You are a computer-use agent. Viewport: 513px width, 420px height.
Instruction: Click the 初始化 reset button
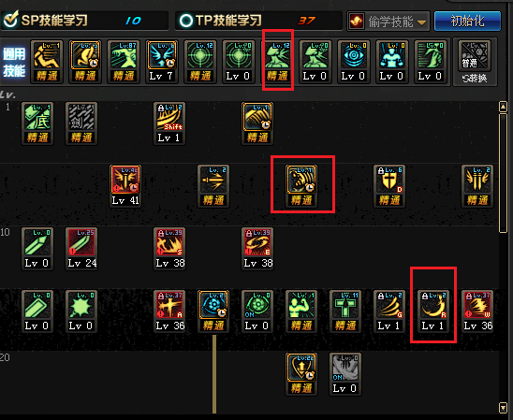467,22
